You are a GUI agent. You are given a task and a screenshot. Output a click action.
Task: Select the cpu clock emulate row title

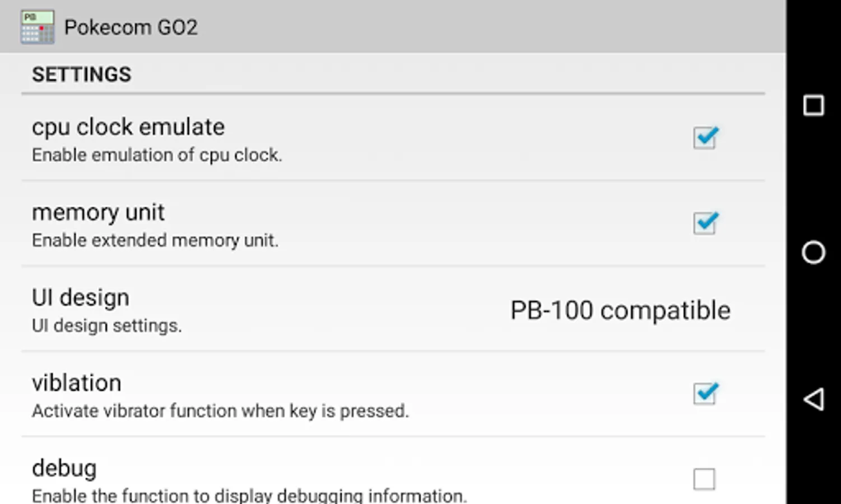click(128, 127)
